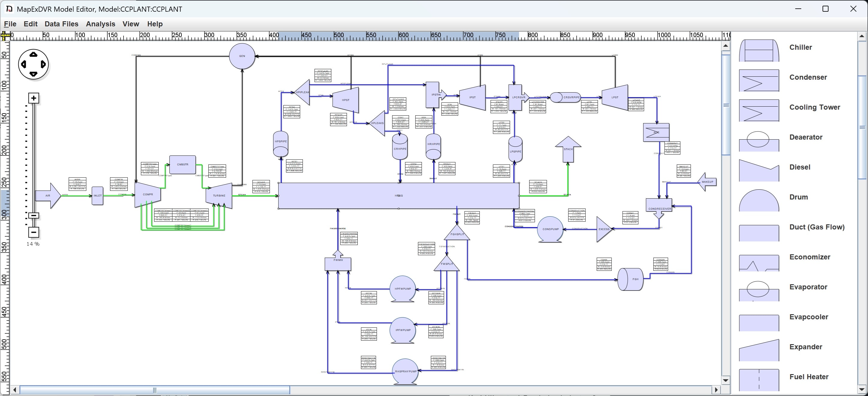
Task: Open the Data Files menu
Action: (61, 24)
